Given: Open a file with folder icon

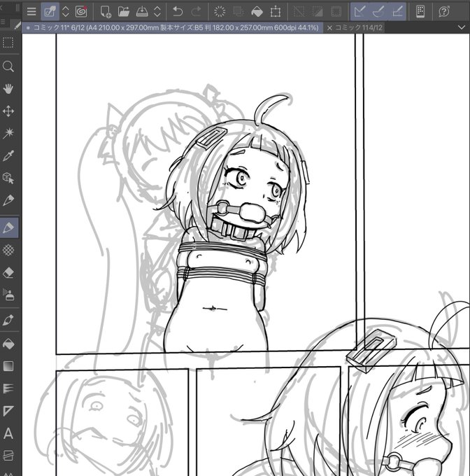Looking at the screenshot, I should [x=123, y=11].
